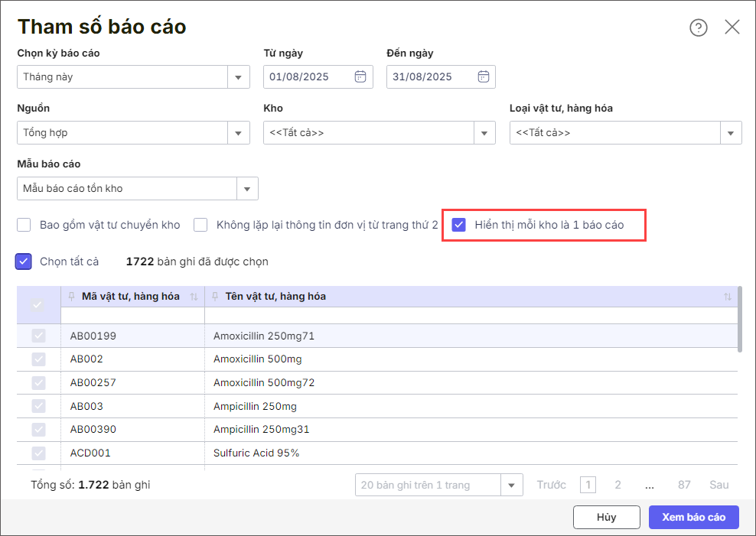Sort by Tên vật tư, hàng hóa column
This screenshot has height=536, width=756.
point(727,297)
